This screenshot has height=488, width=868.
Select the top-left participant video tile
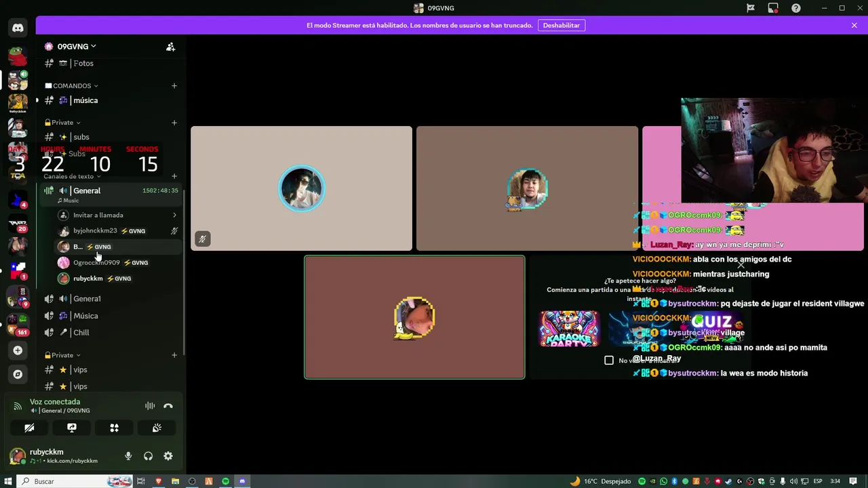click(x=301, y=188)
